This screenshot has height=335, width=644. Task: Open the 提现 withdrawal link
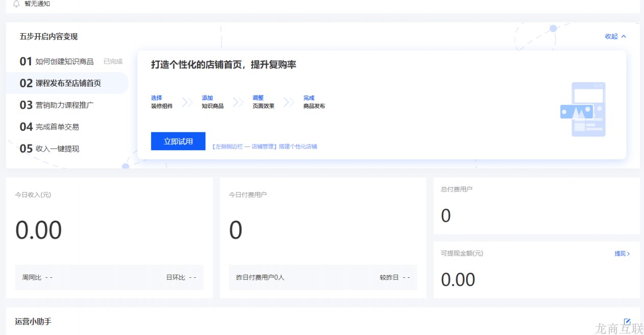coord(621,253)
